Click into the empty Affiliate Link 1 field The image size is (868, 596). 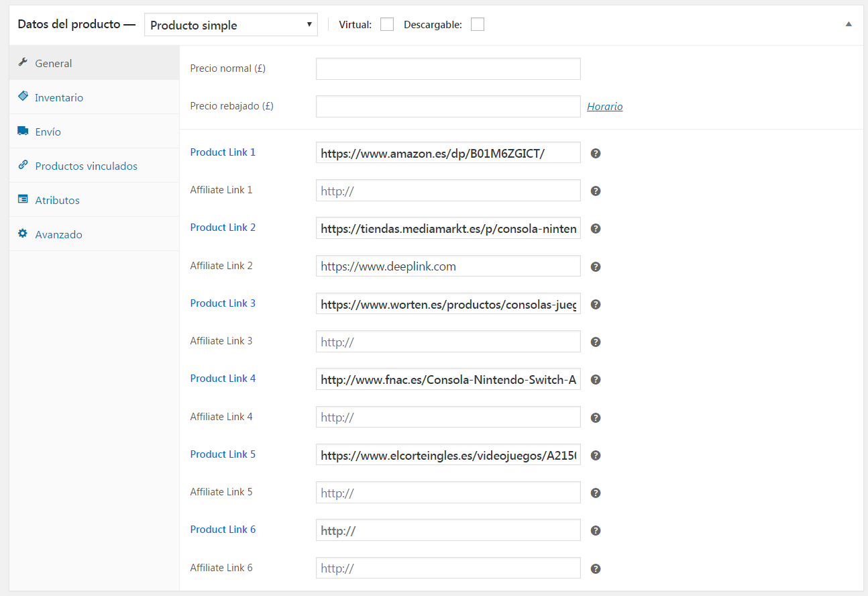447,191
